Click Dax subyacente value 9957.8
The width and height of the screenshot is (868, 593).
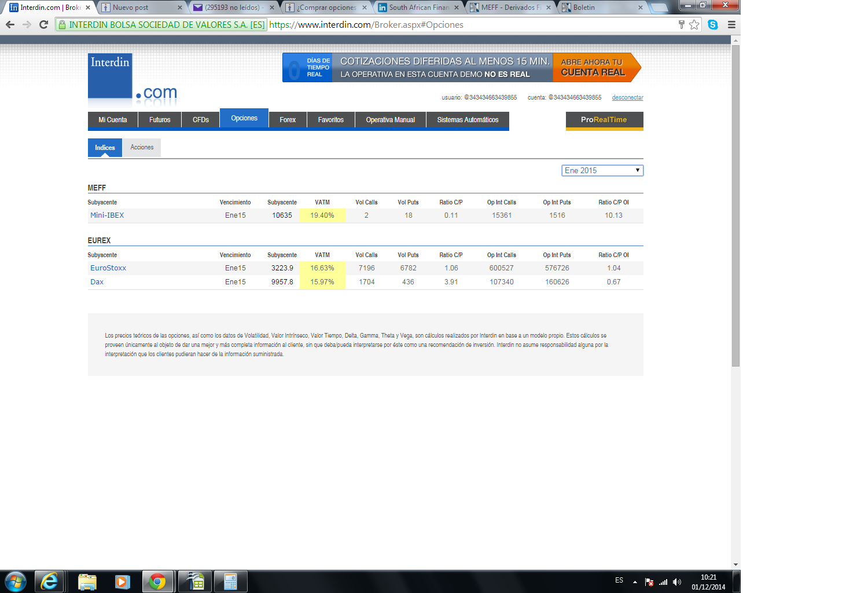[x=282, y=282]
